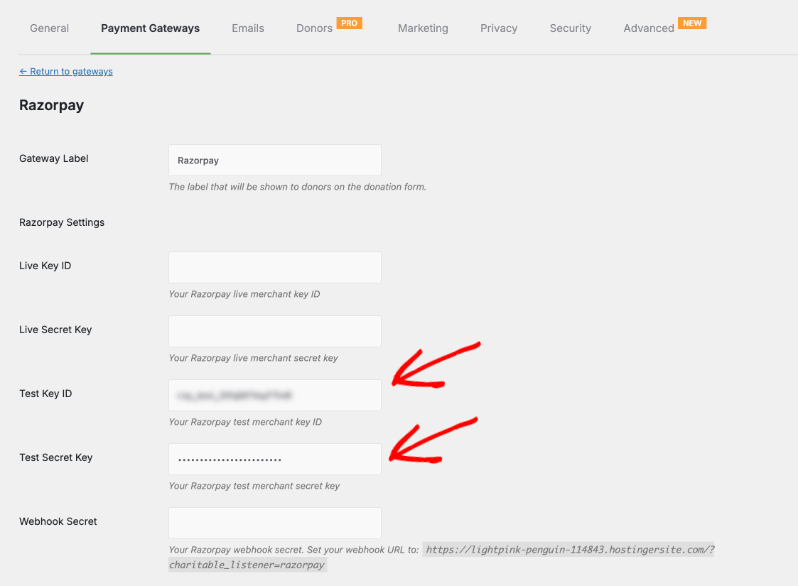Viewport: 798px width, 586px height.
Task: Open the Privacy tab
Action: (x=499, y=28)
